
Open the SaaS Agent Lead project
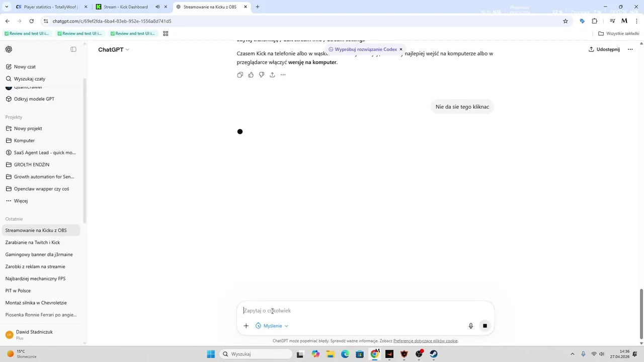click(40, 152)
